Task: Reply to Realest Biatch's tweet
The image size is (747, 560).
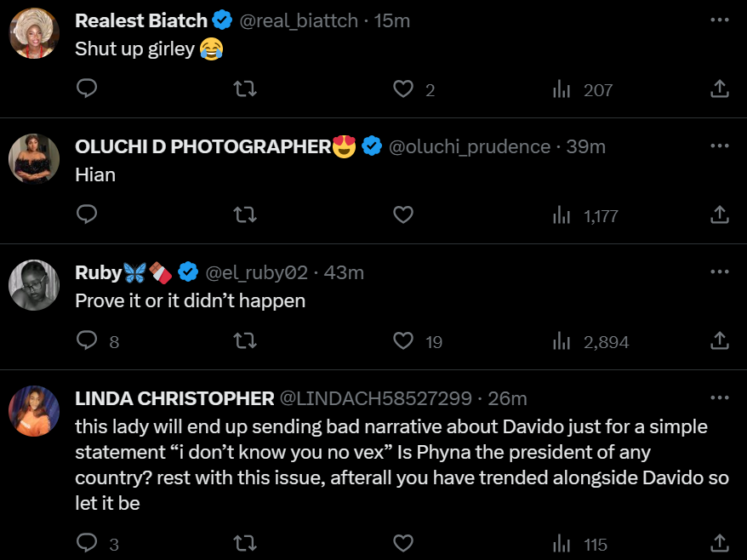Action: pyautogui.click(x=88, y=89)
